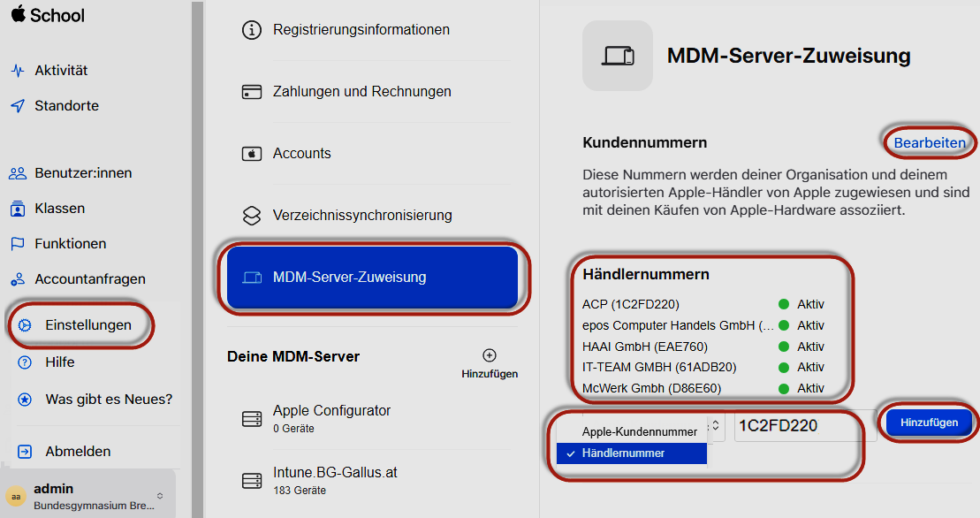
Task: Select the Standorte sidebar icon
Action: pyautogui.click(x=18, y=105)
